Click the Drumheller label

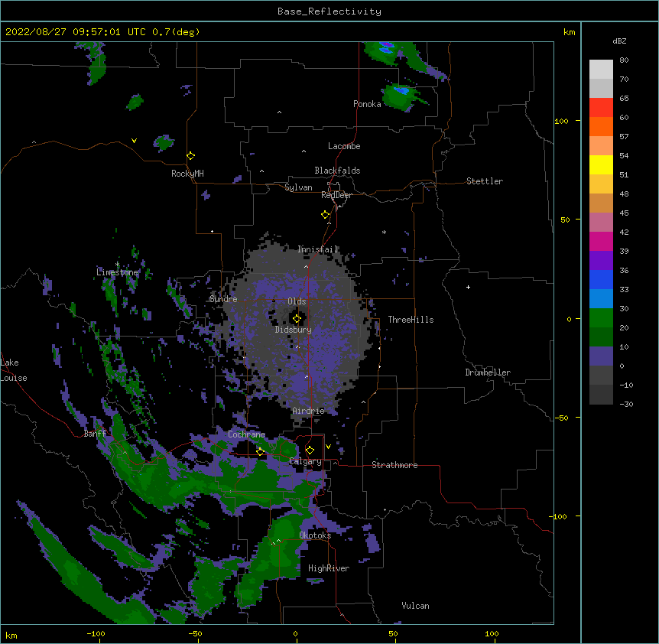(x=488, y=372)
